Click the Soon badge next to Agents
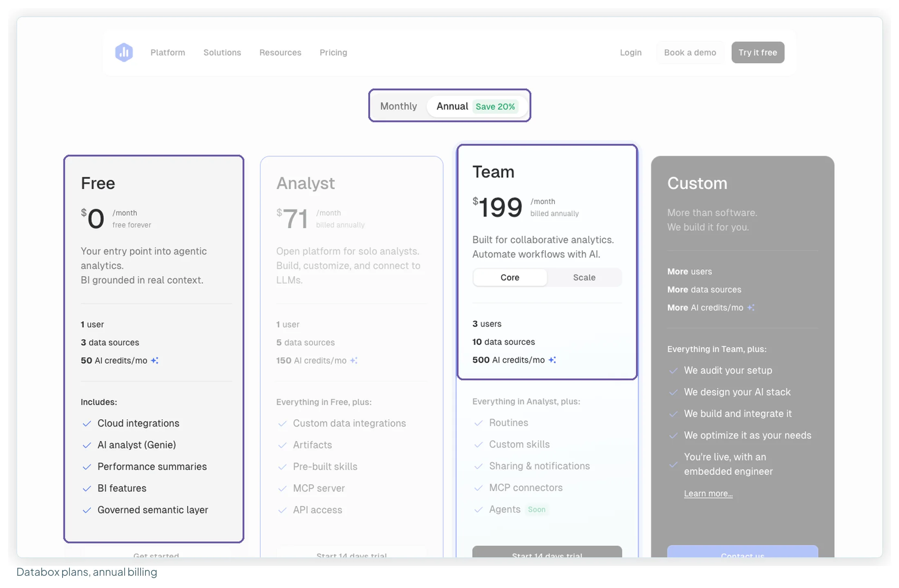Viewport: 899px width, 588px height. point(537,509)
